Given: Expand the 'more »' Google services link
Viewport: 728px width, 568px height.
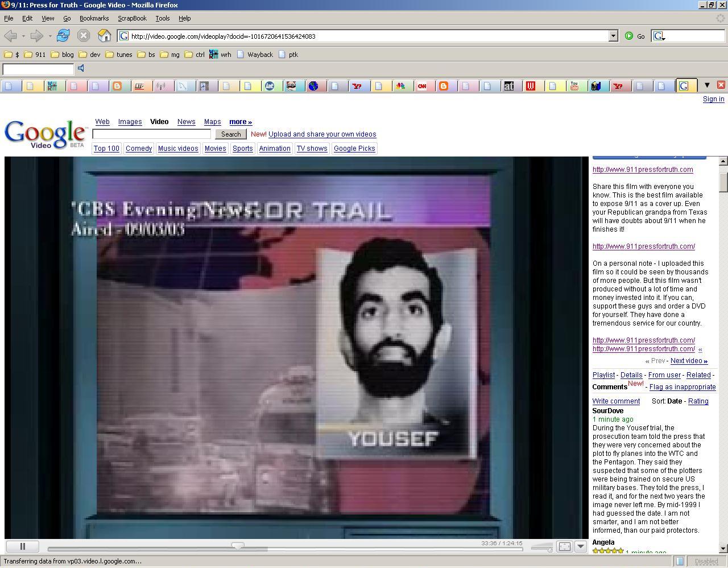Looking at the screenshot, I should point(240,122).
